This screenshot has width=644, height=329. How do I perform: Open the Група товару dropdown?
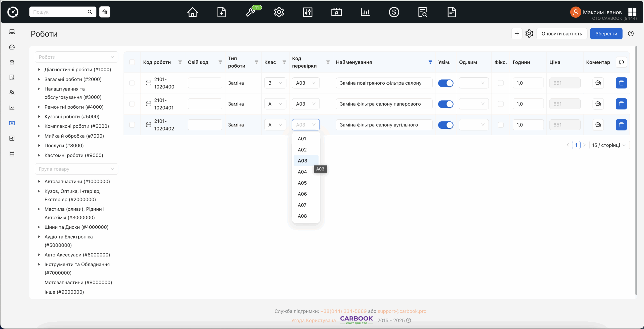coord(76,169)
